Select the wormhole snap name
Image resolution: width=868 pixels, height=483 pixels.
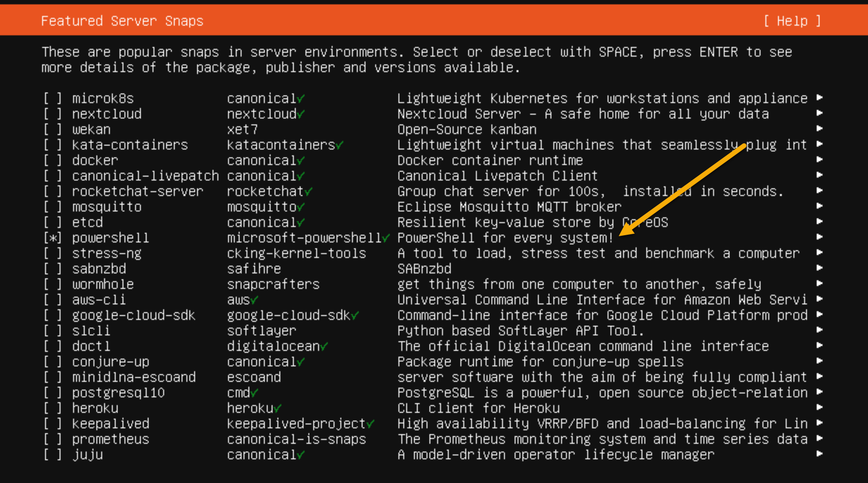click(103, 285)
